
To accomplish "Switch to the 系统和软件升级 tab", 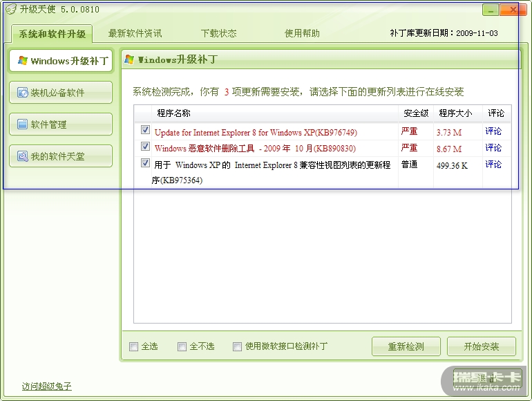I will (52, 34).
